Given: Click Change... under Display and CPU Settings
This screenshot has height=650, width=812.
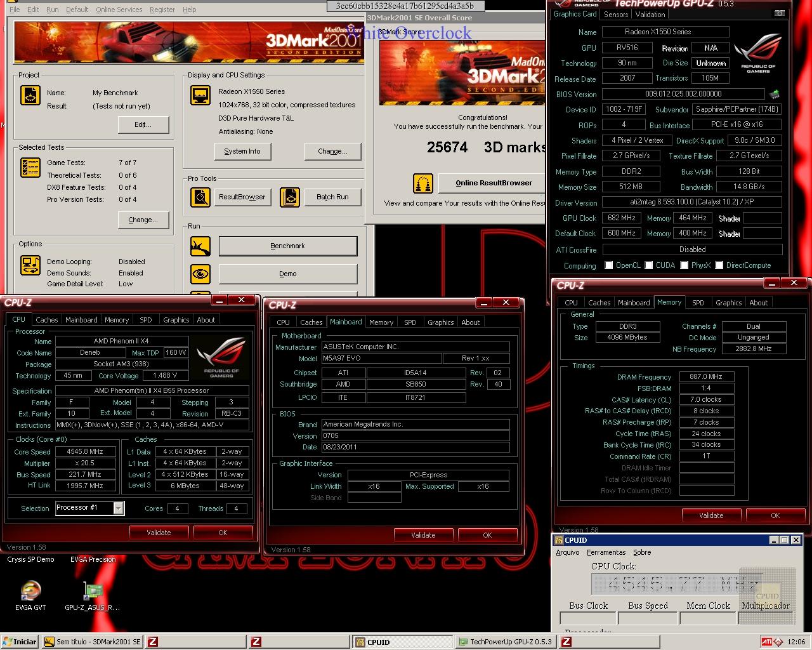Looking at the screenshot, I should coord(333,151).
